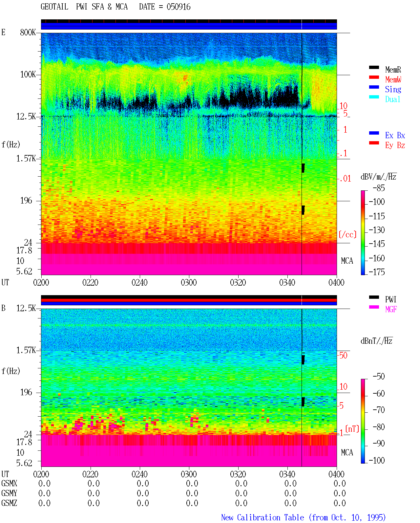The image size is (420, 523).
Task: Select the "-130" color scale value
Action: pyautogui.click(x=377, y=230)
